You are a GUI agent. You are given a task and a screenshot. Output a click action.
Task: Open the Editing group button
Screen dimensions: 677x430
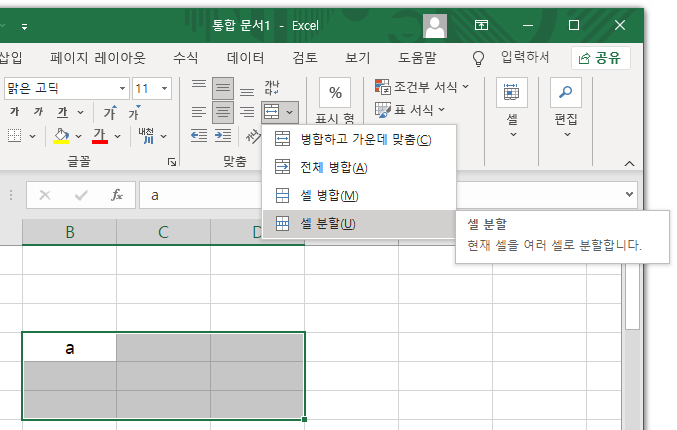click(x=566, y=108)
